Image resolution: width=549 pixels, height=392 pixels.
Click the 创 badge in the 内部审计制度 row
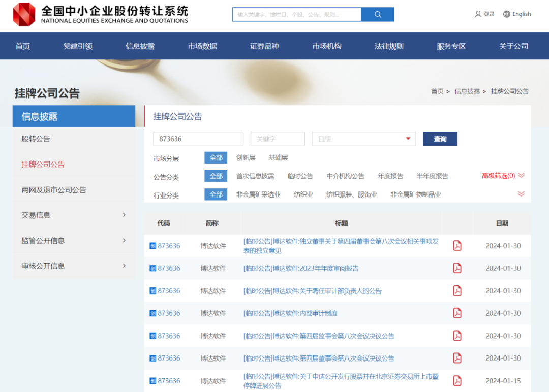(152, 313)
